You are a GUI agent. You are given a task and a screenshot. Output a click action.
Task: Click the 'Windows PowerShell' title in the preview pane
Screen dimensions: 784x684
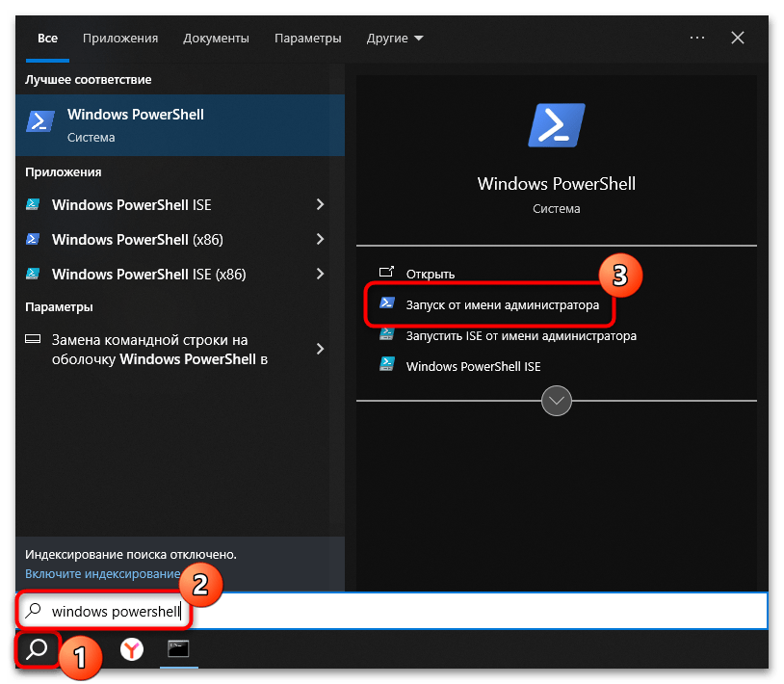pos(556,183)
